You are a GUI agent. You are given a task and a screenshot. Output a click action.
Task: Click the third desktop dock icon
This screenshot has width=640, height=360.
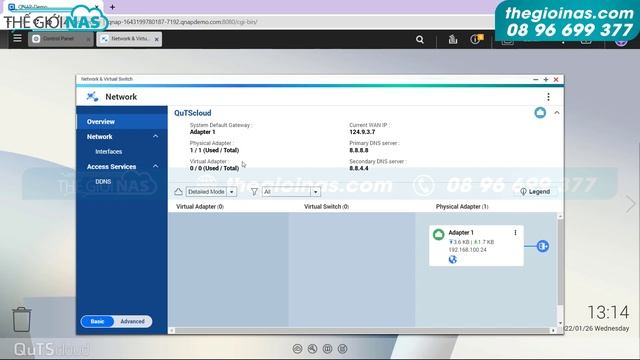pos(327,349)
